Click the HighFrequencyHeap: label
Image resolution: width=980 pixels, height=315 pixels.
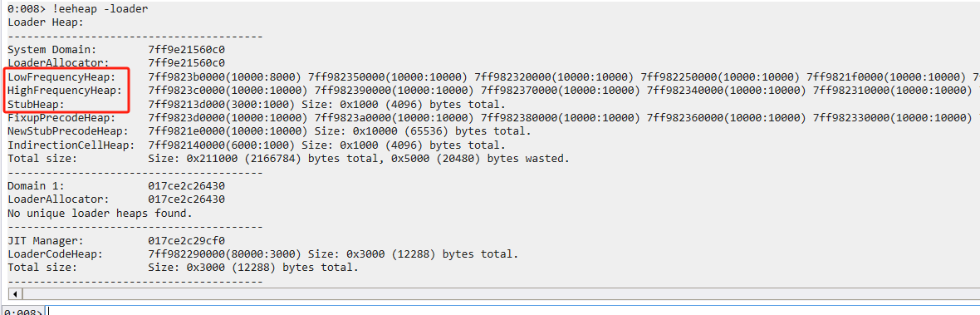[x=65, y=91]
